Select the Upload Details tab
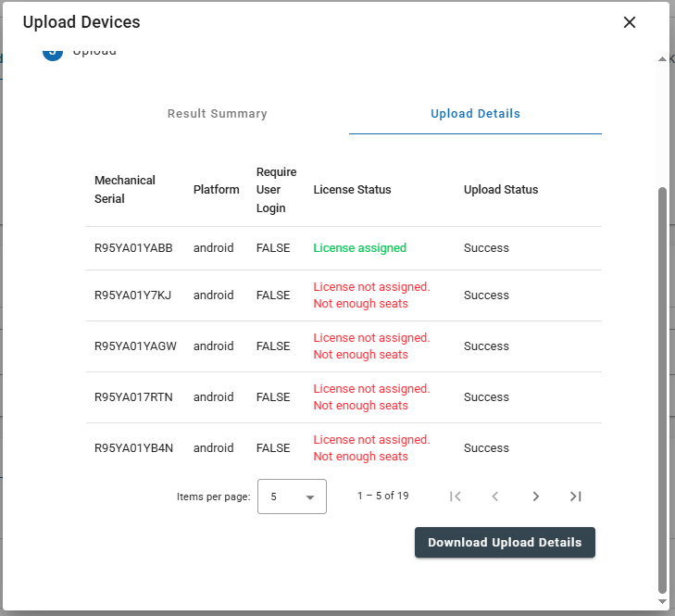The width and height of the screenshot is (675, 616). (475, 114)
